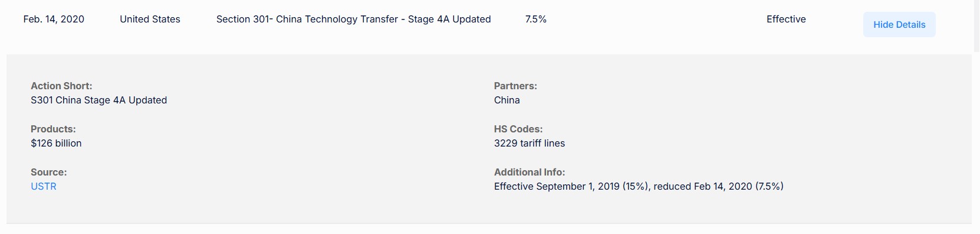Click the Products label
This screenshot has height=234, width=980.
point(53,129)
